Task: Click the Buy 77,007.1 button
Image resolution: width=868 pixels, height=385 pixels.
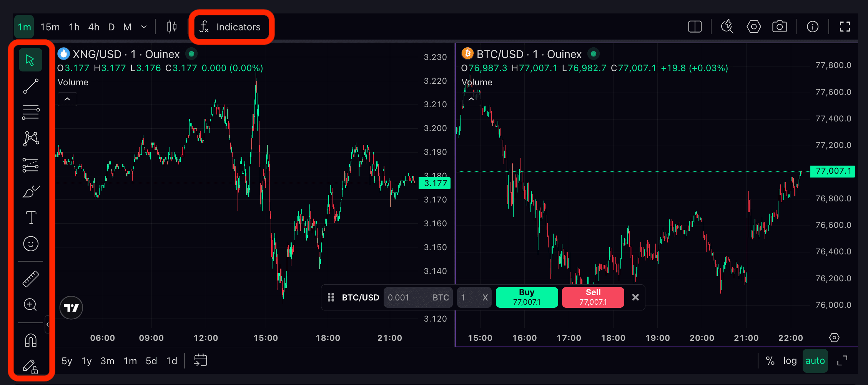Action: click(527, 297)
